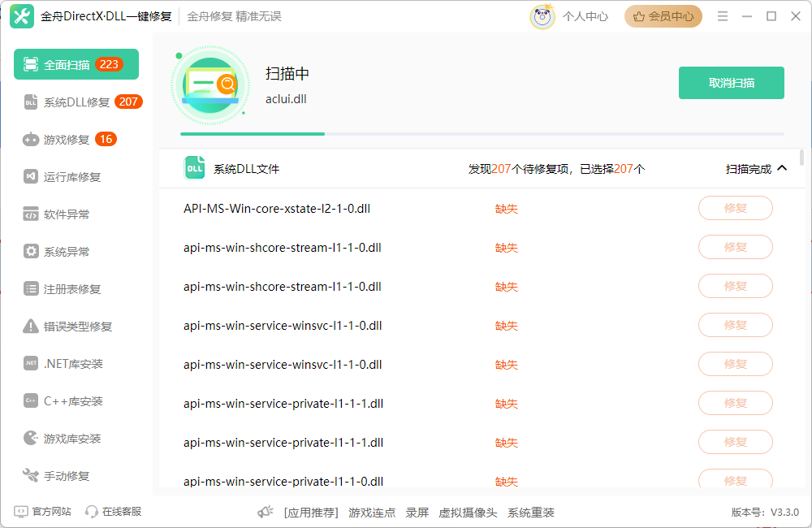Click the C++库安装 icon
Image resolution: width=812 pixels, height=528 pixels.
point(31,400)
